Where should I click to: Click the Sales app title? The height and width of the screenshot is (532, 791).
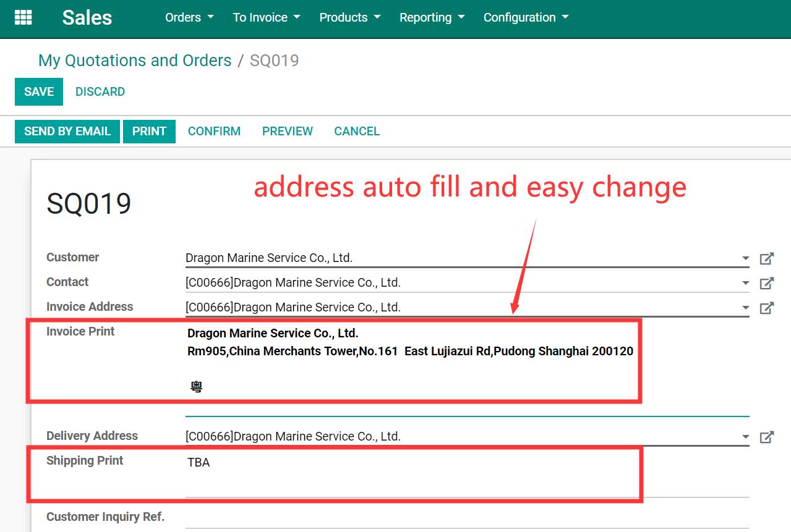click(87, 17)
